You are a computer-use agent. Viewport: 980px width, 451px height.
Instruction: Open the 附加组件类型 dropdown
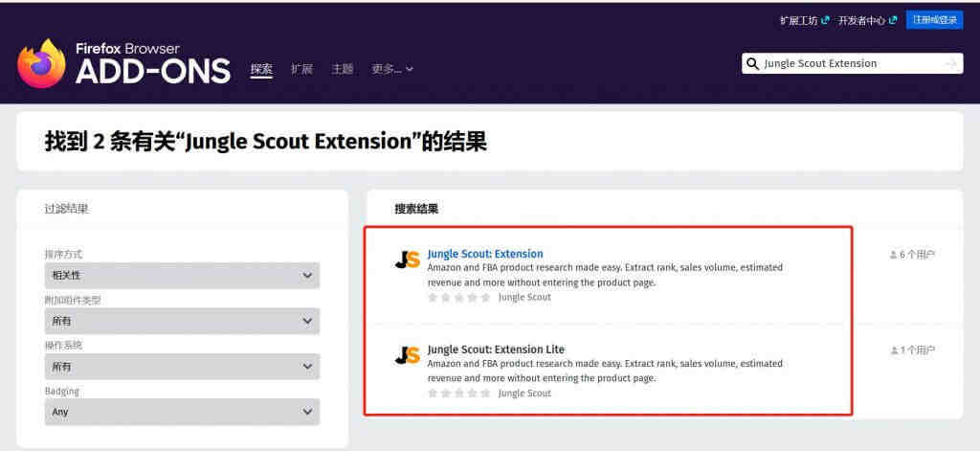pyautogui.click(x=182, y=321)
